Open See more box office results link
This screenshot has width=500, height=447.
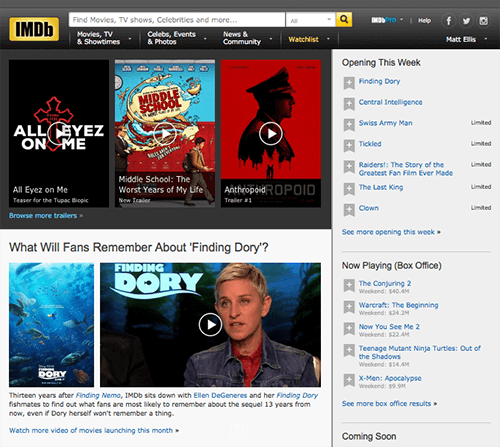click(x=389, y=404)
